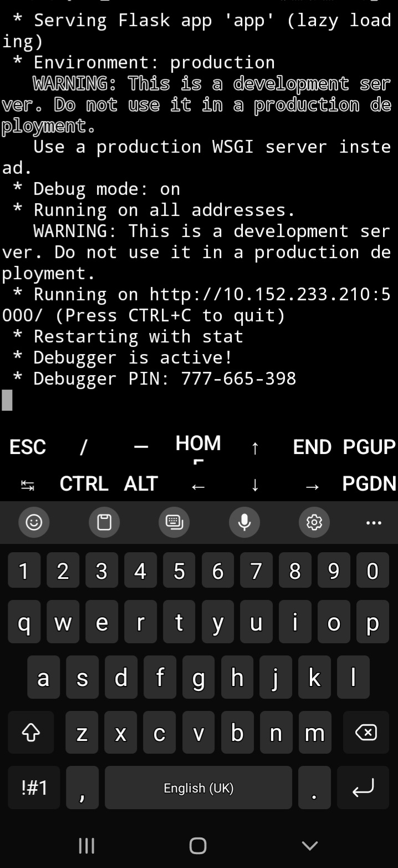398x868 pixels.
Task: Tap the Android home navigation button
Action: tap(198, 846)
